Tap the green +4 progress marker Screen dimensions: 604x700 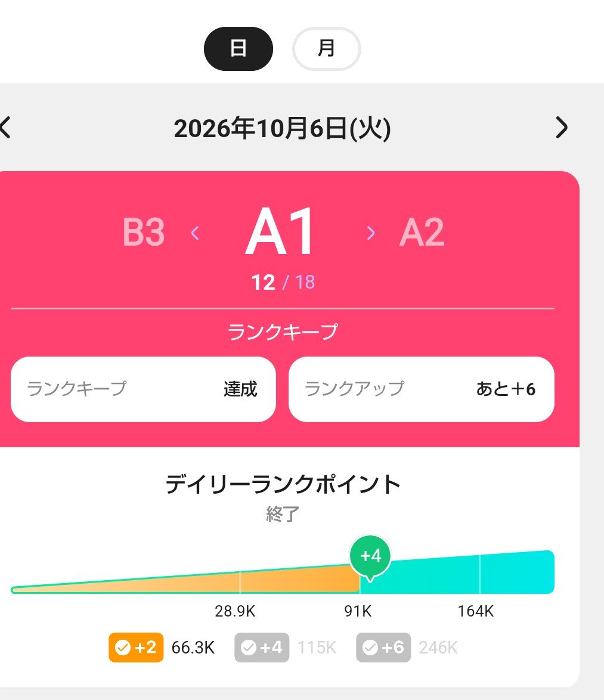(x=370, y=557)
